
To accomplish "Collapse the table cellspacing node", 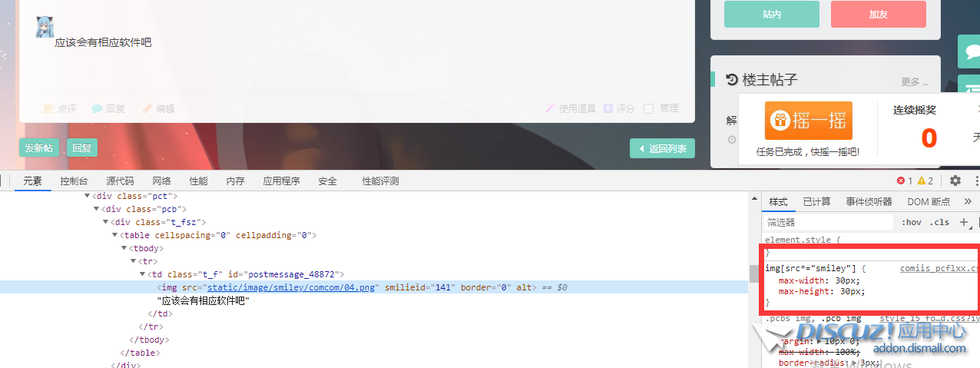I will 115,235.
